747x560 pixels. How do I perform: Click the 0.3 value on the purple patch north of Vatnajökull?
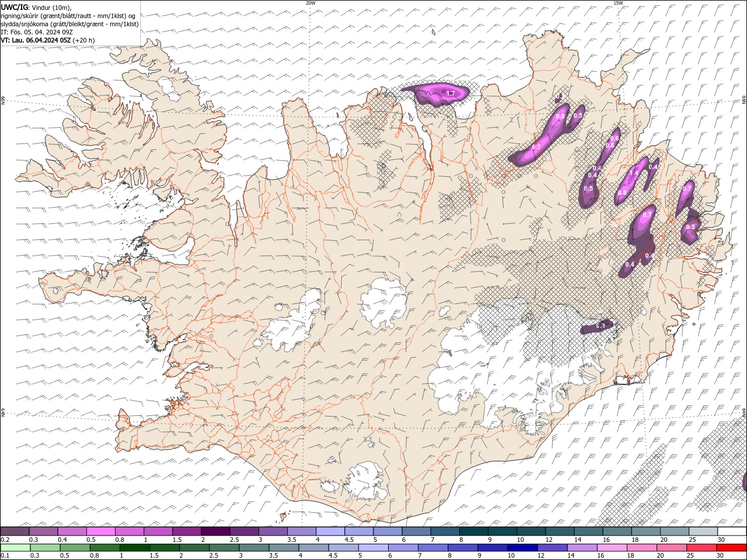[601, 326]
